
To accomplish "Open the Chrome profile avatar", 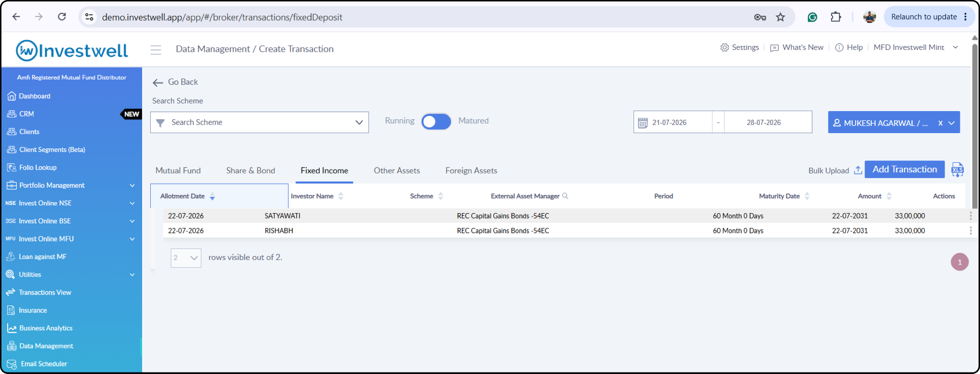I will click(x=869, y=17).
